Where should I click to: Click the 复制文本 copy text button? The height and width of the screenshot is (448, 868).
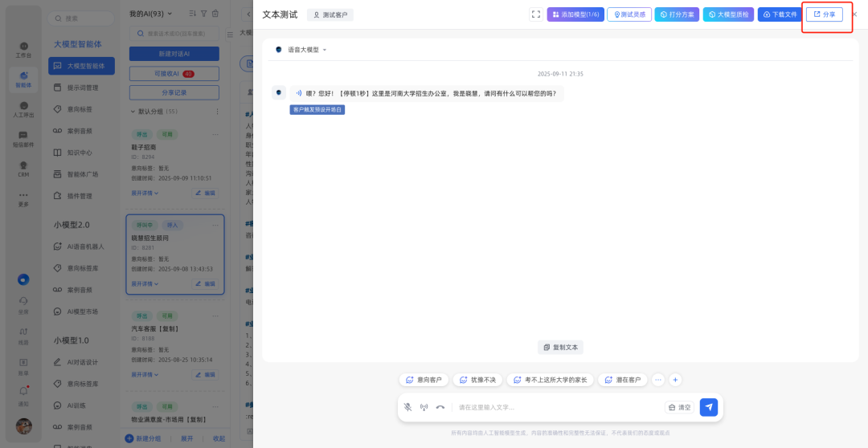pos(561,348)
